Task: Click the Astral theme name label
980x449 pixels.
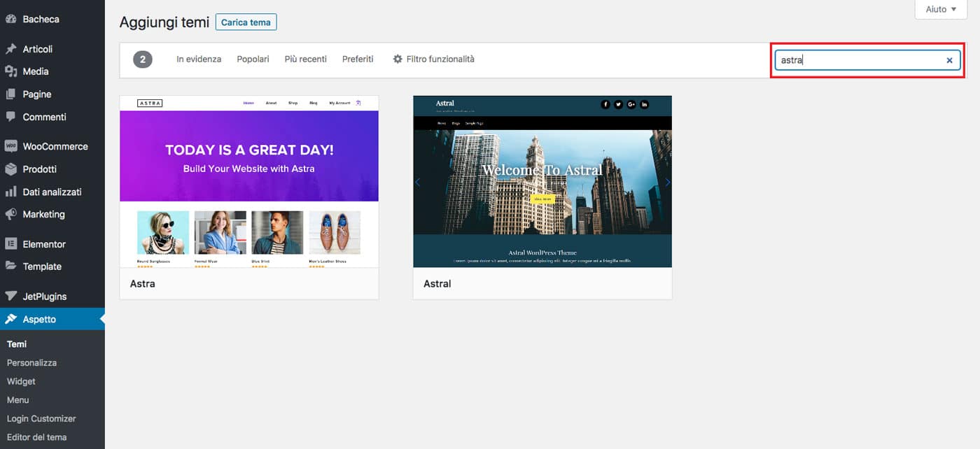Action: coord(437,284)
